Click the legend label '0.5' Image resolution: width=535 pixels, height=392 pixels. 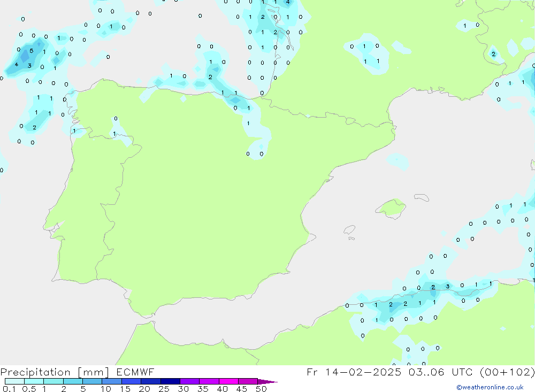(29, 389)
